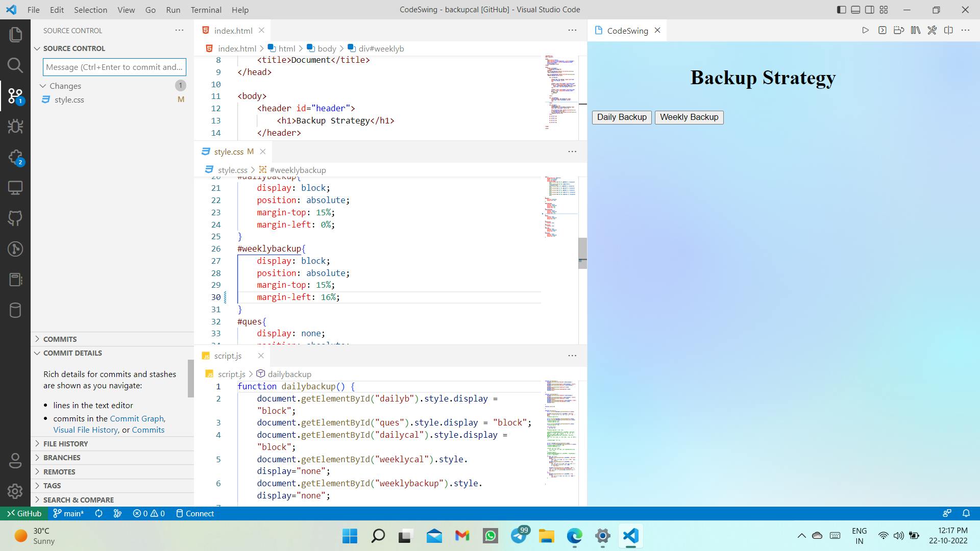Open the Accounts menu
980x551 pixels.
(x=15, y=461)
